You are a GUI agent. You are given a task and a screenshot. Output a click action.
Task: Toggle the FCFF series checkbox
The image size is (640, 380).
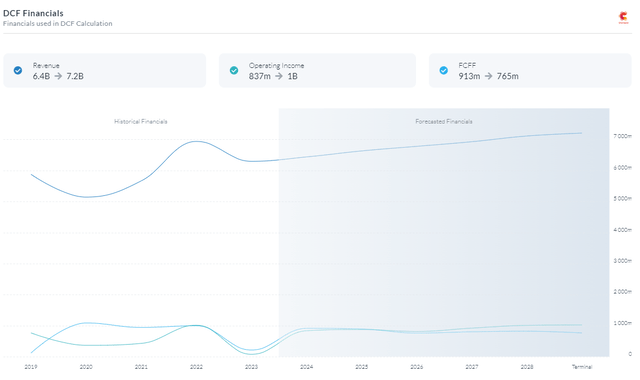(x=444, y=71)
